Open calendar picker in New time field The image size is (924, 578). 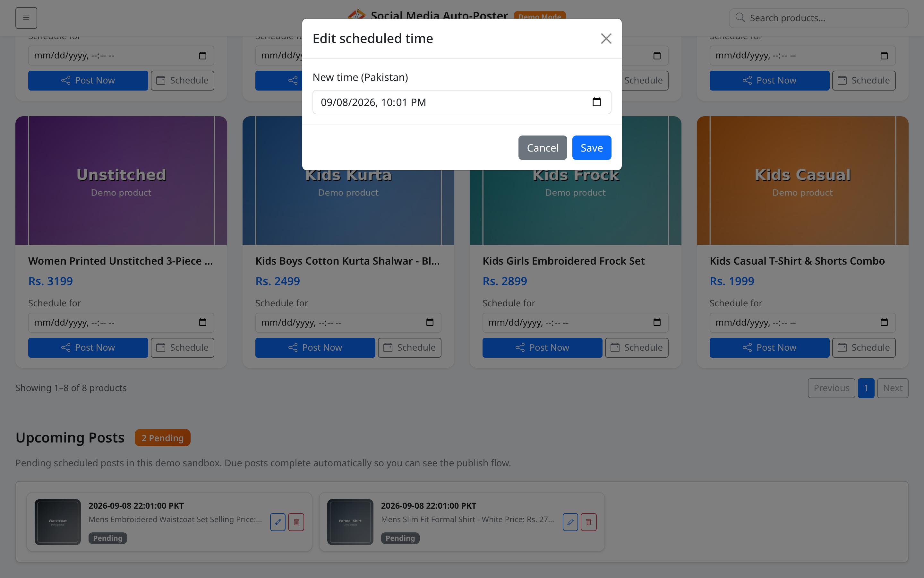click(x=596, y=102)
